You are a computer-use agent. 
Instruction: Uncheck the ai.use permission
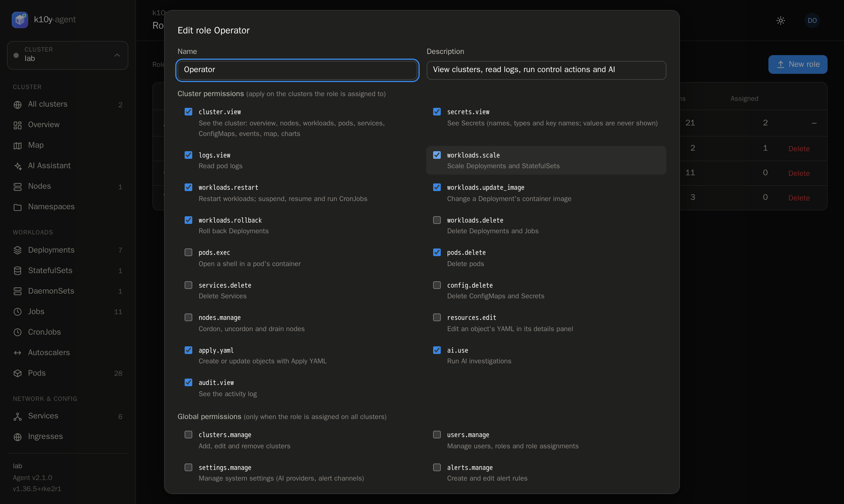437,350
